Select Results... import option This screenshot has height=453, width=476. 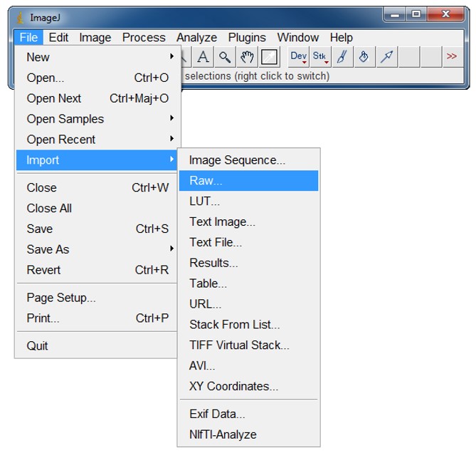click(248, 263)
